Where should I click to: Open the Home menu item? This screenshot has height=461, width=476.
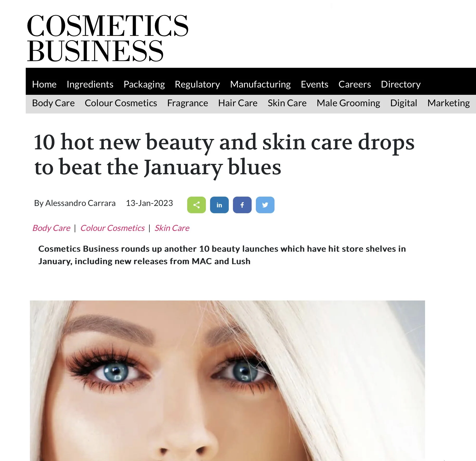click(44, 84)
